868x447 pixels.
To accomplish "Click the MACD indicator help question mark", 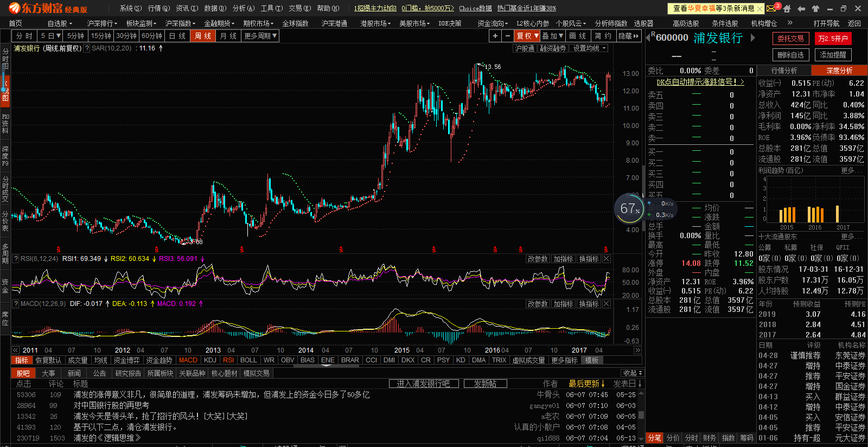I will (16, 304).
